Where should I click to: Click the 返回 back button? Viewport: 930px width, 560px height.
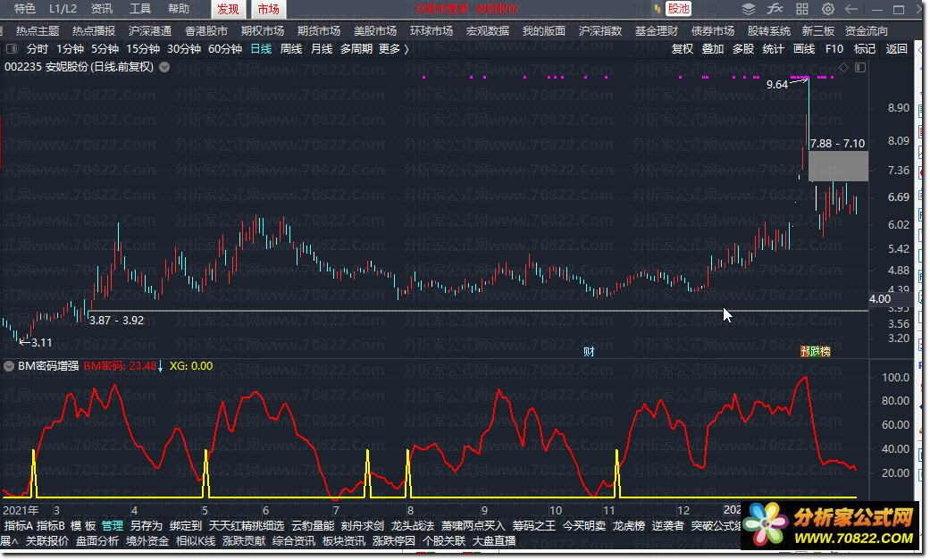(x=896, y=48)
